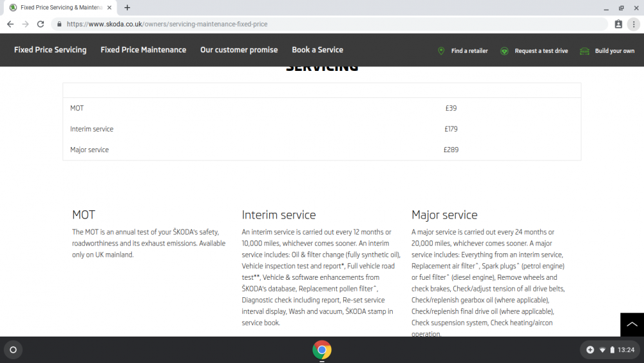Image resolution: width=644 pixels, height=363 pixels.
Task: Click the Build your own car icon
Action: [x=585, y=51]
